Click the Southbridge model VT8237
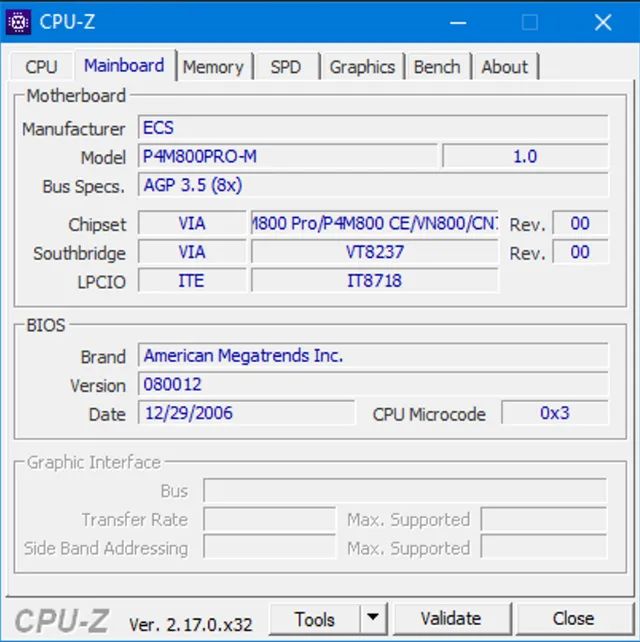 (x=375, y=252)
